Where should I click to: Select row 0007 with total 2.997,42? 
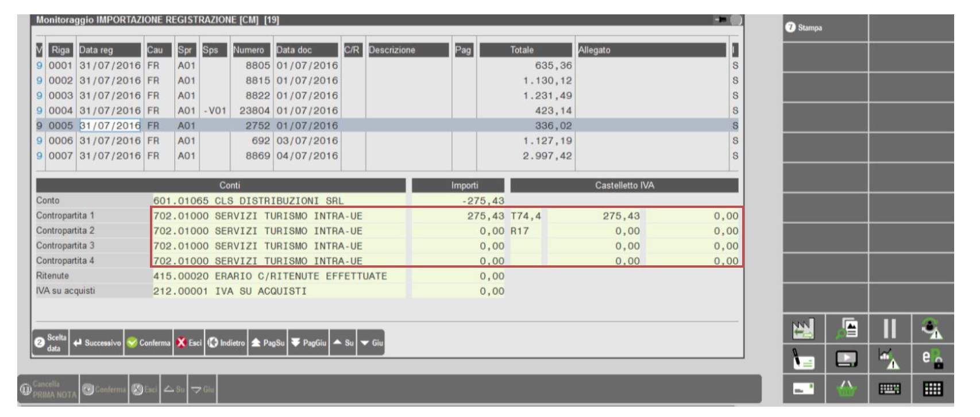click(345, 156)
